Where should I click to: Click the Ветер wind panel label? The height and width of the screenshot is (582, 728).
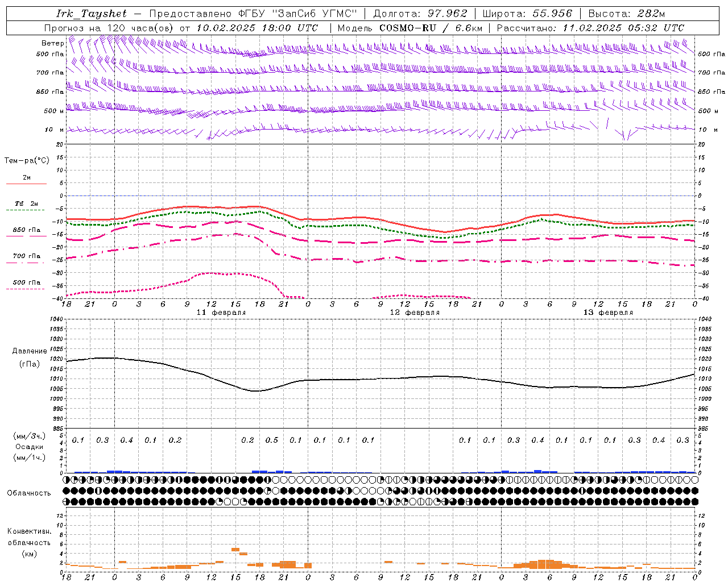click(52, 43)
